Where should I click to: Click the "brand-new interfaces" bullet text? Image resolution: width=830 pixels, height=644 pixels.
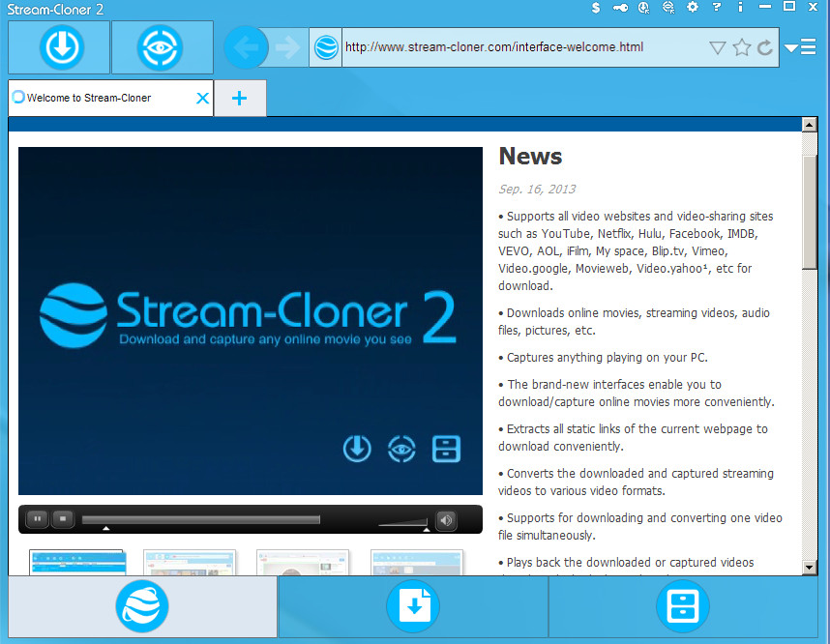[x=637, y=393]
